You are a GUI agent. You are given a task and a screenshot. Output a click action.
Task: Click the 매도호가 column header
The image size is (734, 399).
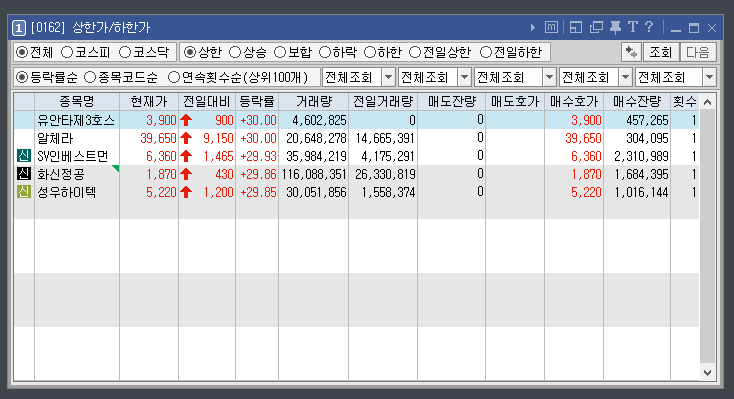(515, 102)
